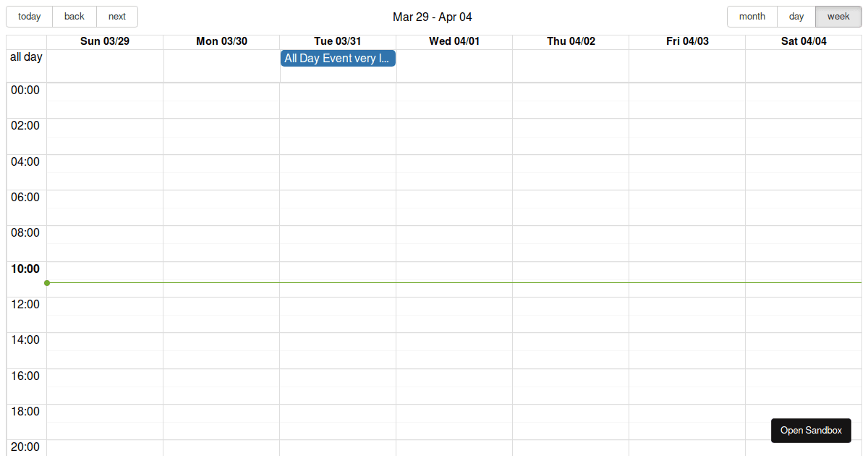Go back to the previous week
The height and width of the screenshot is (456, 868).
[75, 17]
